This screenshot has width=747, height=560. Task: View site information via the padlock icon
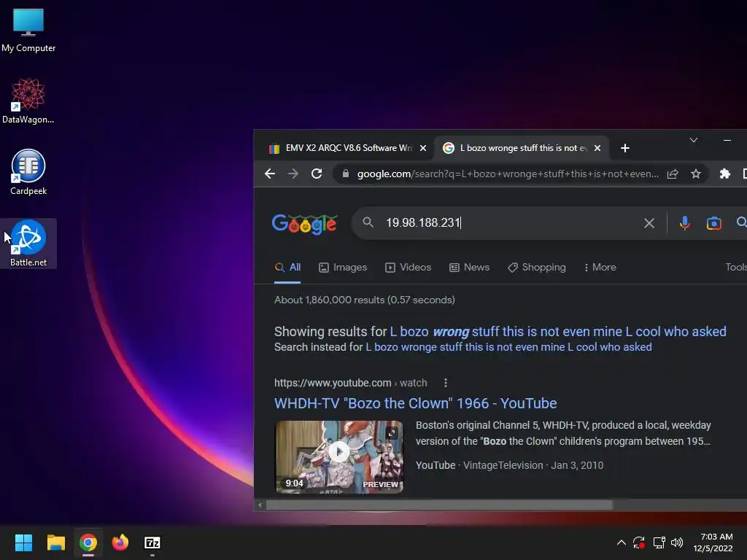tap(345, 174)
